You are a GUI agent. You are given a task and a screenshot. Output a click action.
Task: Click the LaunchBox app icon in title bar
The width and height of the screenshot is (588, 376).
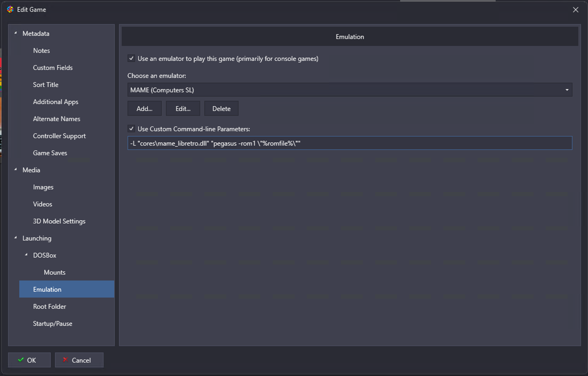point(10,10)
